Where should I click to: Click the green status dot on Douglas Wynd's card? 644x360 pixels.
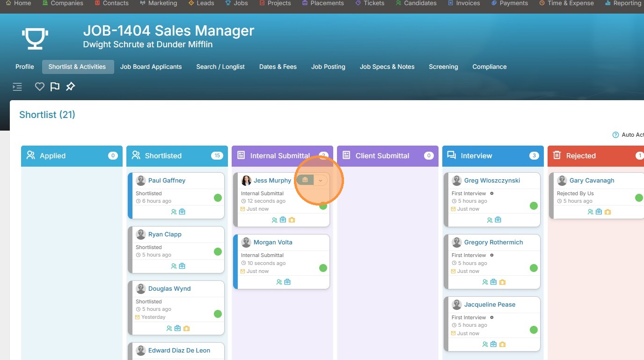click(x=218, y=314)
